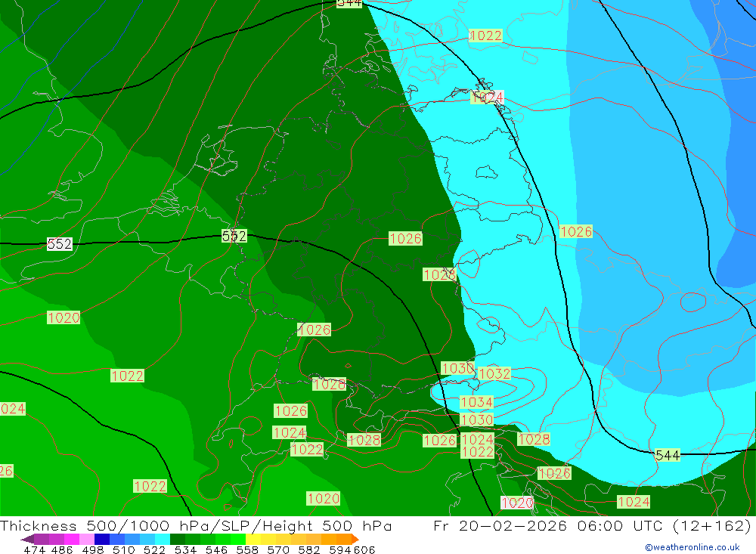The height and width of the screenshot is (554, 756).
Task: Choose the darkest green legend swatch
Action: [178, 539]
